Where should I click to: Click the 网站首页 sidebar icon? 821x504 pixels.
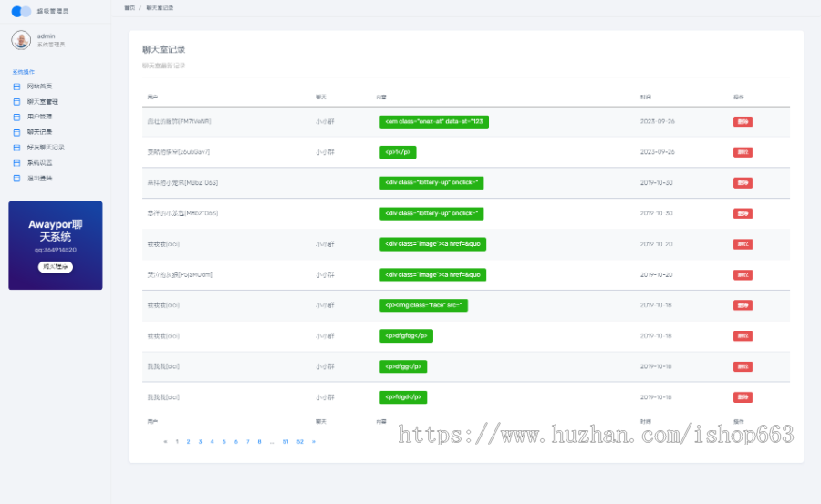click(16, 87)
